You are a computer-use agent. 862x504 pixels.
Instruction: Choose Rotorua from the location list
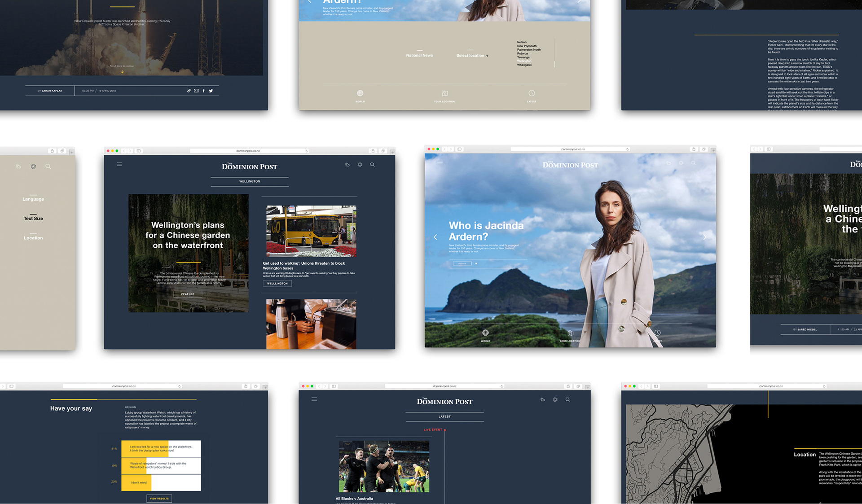tap(523, 53)
